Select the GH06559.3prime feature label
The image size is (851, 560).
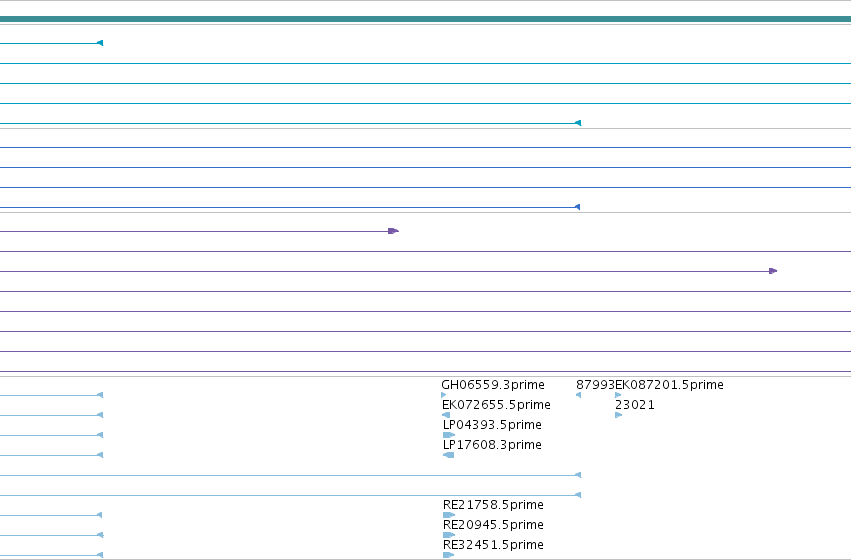[493, 385]
